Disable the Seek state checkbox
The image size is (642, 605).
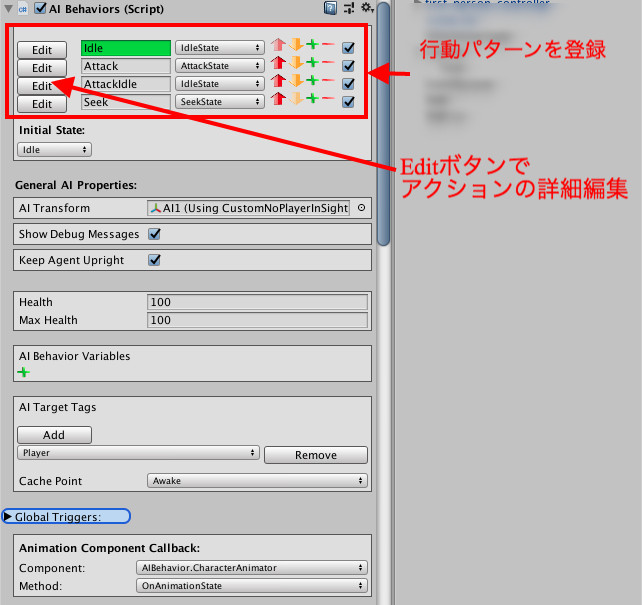(x=348, y=102)
